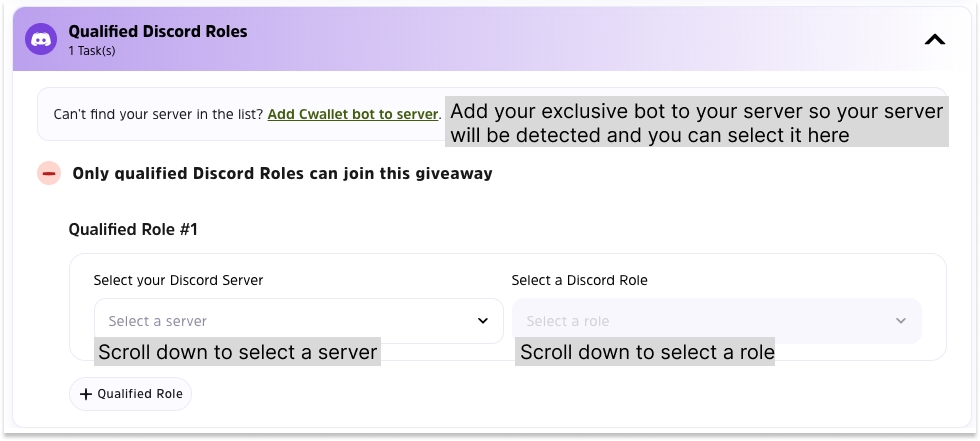Select the Qualified Role #1 heading
This screenshot has width=980, height=441.
tap(133, 229)
